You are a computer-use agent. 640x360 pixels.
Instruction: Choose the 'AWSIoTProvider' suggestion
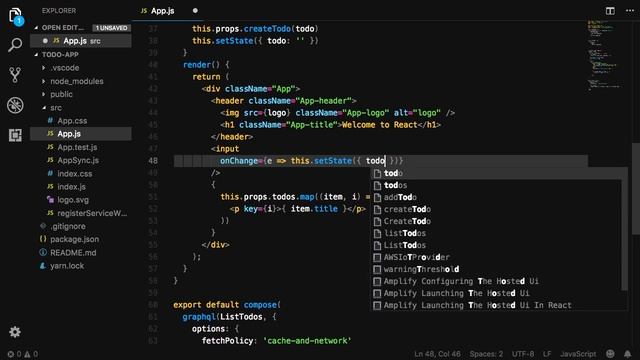tap(497, 257)
